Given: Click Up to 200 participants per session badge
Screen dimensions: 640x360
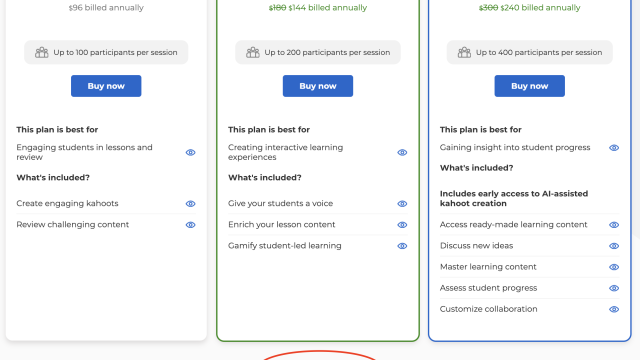Looking at the screenshot, I should click(318, 52).
